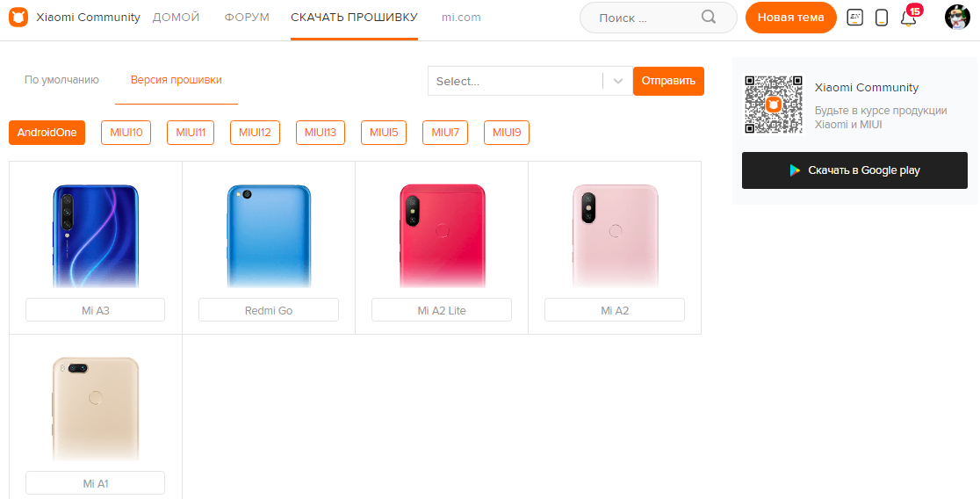Image resolution: width=980 pixels, height=499 pixels.
Task: Click the Xiaomi Community QR code
Action: pyautogui.click(x=773, y=105)
